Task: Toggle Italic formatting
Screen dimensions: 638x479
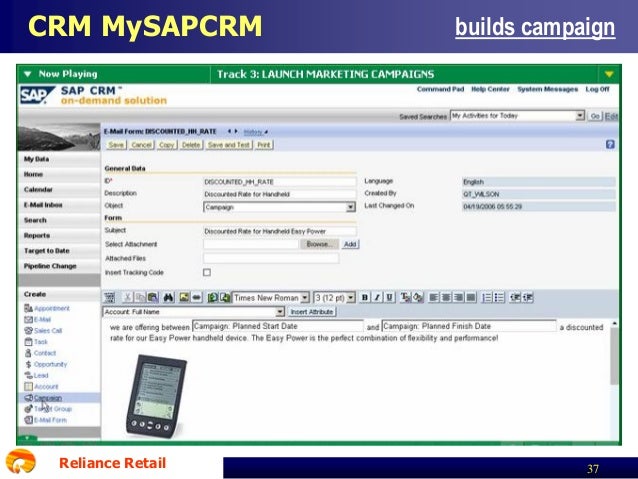Action: pos(377,297)
